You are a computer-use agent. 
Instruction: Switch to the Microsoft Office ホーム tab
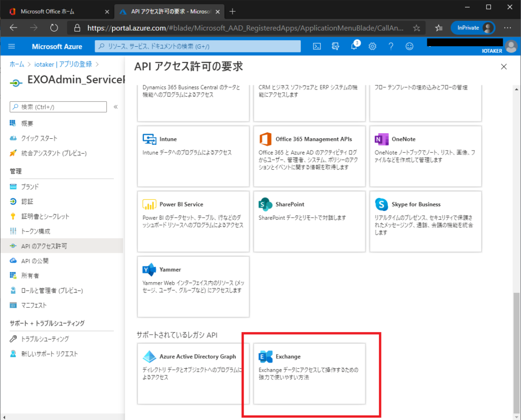(x=59, y=11)
